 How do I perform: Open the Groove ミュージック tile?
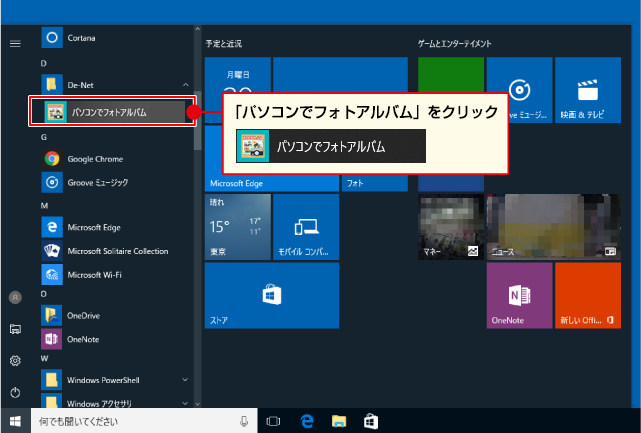point(529,90)
